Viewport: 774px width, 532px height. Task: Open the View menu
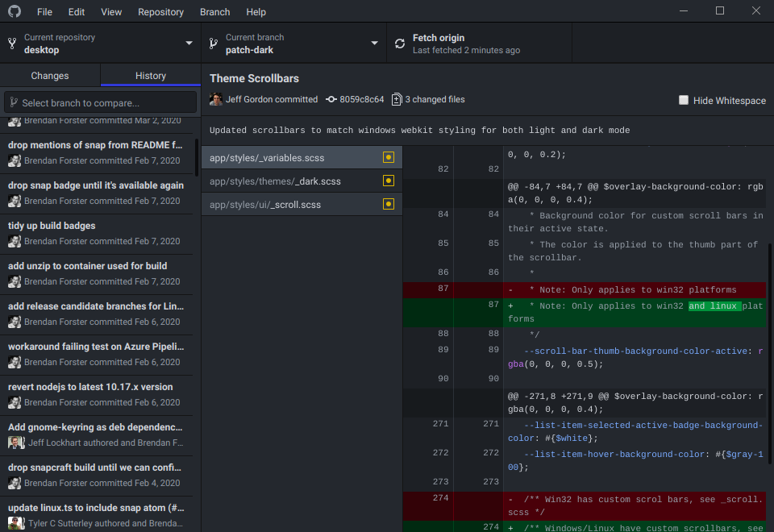[111, 12]
